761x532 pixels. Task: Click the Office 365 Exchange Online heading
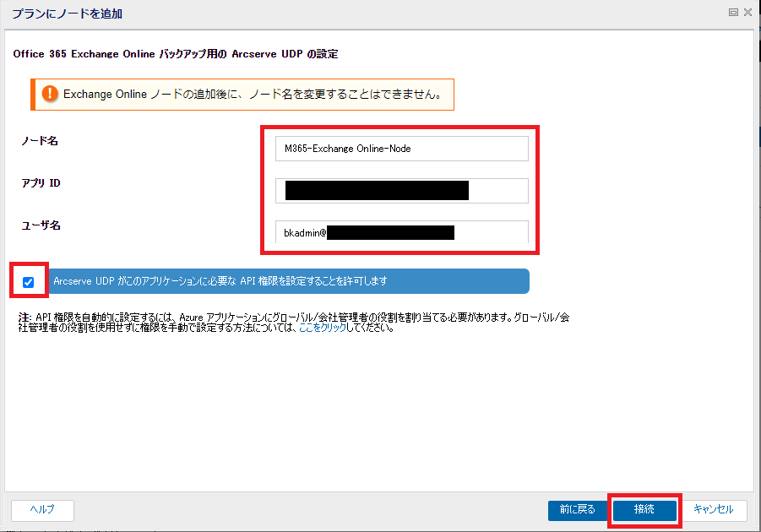(x=176, y=54)
